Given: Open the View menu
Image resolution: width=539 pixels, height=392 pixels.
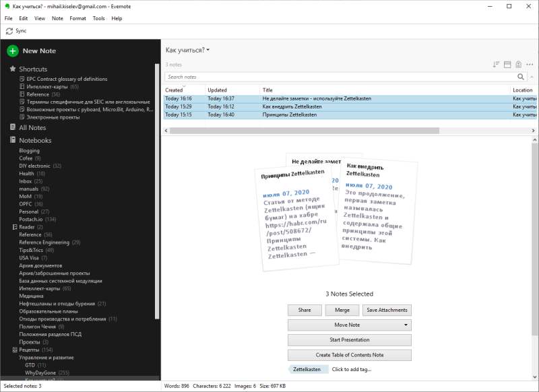Looking at the screenshot, I should [40, 18].
